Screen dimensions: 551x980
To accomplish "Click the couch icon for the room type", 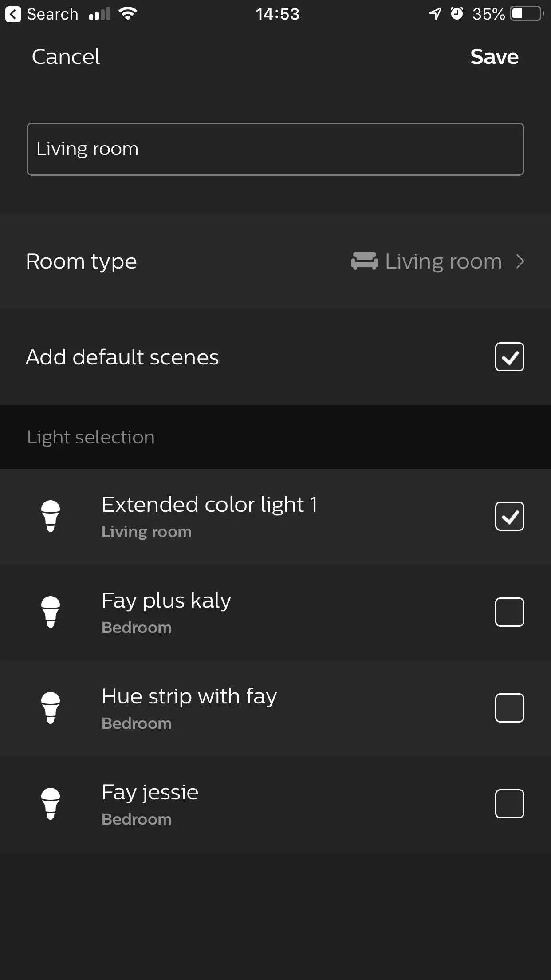I will (364, 261).
